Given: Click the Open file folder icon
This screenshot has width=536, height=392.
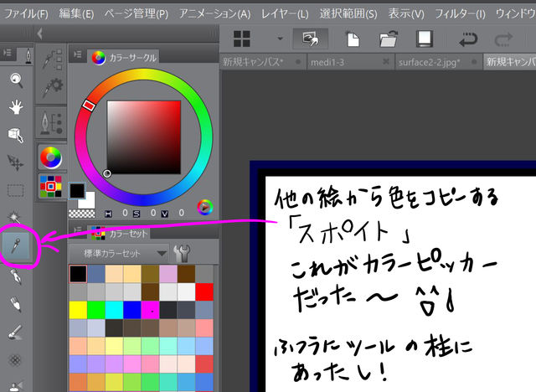Looking at the screenshot, I should pyautogui.click(x=389, y=39).
